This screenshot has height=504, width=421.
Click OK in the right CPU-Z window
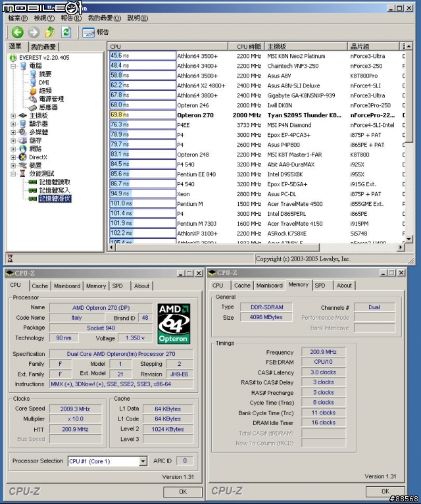[x=385, y=491]
